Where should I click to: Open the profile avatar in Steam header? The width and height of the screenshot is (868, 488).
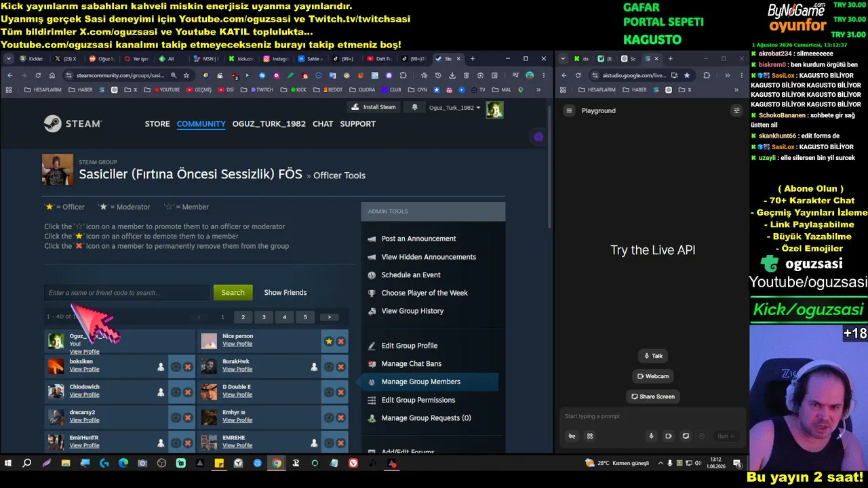coord(494,109)
